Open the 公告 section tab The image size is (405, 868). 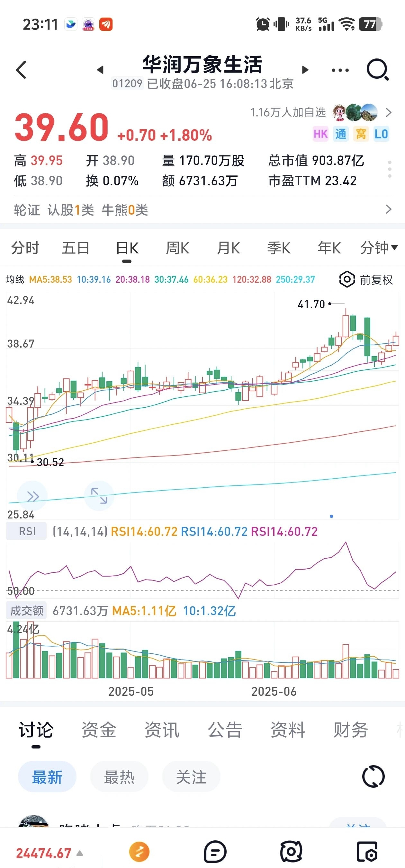tap(225, 730)
